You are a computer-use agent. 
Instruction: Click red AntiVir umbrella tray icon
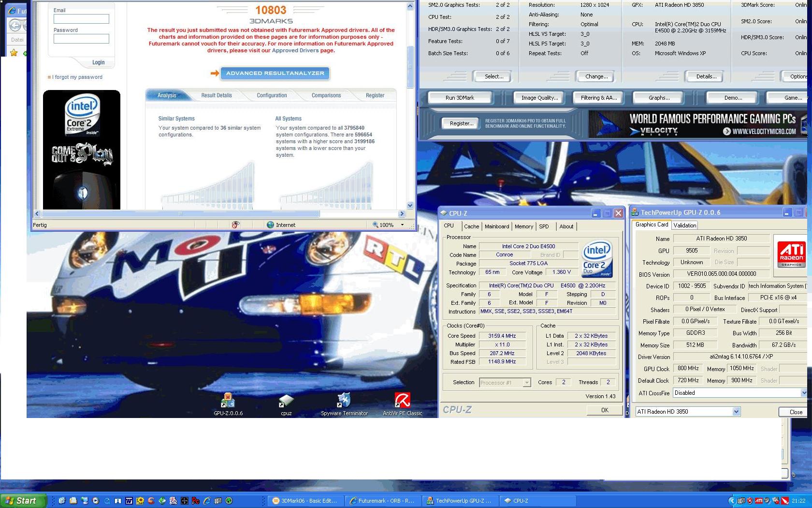[785, 501]
